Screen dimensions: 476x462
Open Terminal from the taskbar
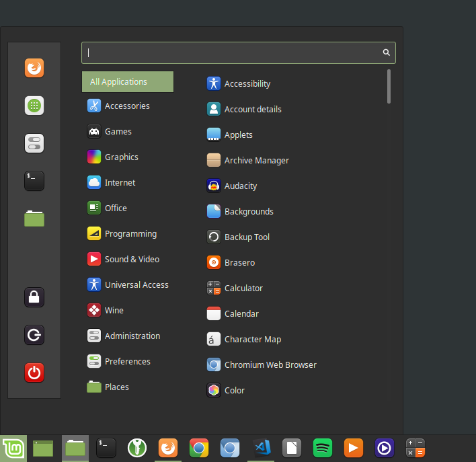[x=106, y=448]
